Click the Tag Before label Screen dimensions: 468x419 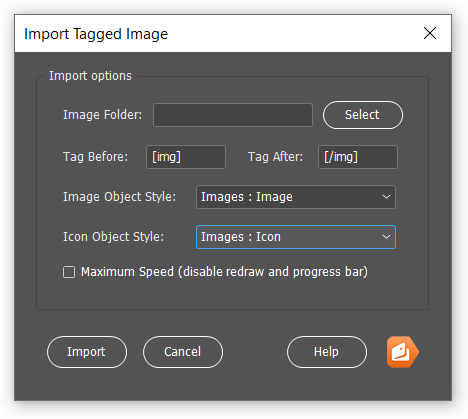[95, 157]
